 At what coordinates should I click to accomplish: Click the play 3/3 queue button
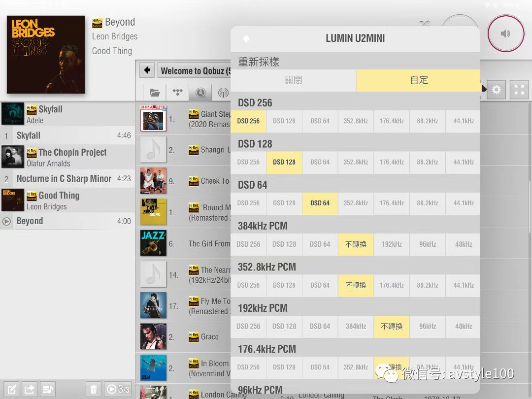click(x=118, y=389)
